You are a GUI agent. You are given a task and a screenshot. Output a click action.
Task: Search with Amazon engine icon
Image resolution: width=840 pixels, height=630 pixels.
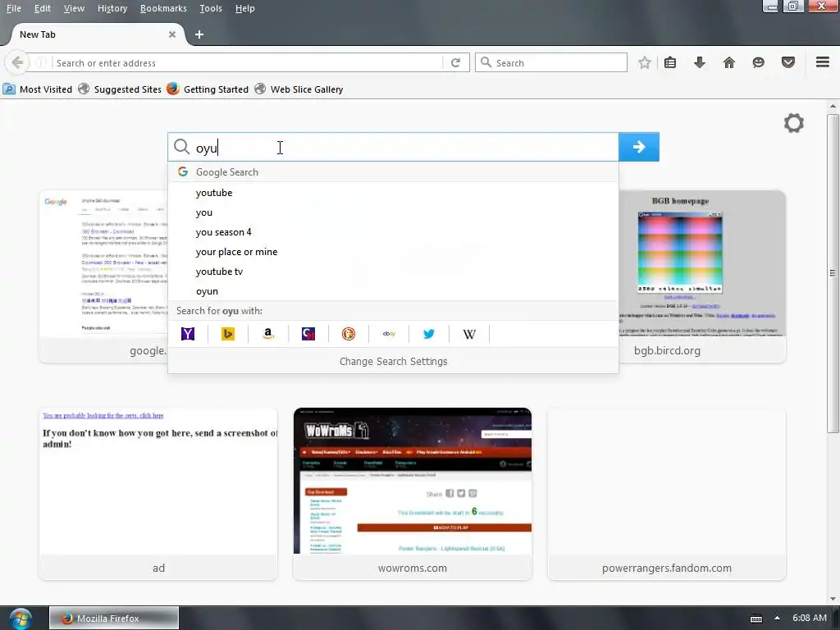pos(268,334)
